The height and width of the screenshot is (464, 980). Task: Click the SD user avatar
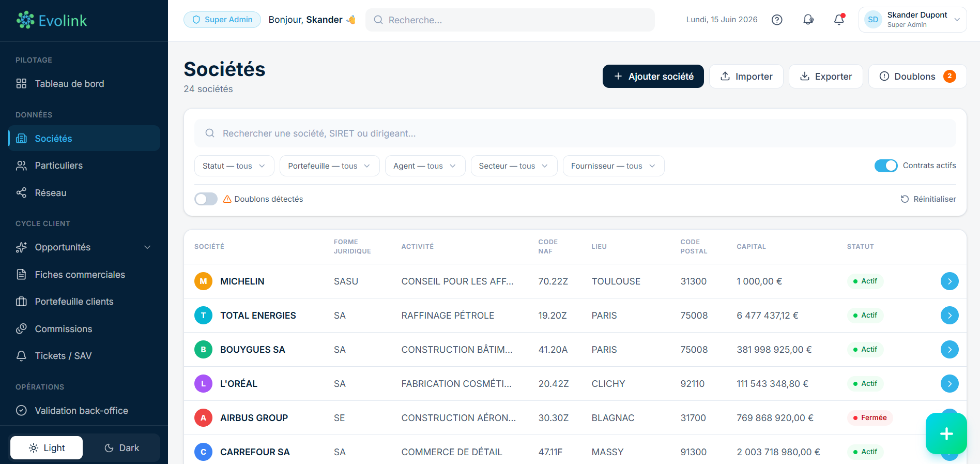pyautogui.click(x=873, y=20)
